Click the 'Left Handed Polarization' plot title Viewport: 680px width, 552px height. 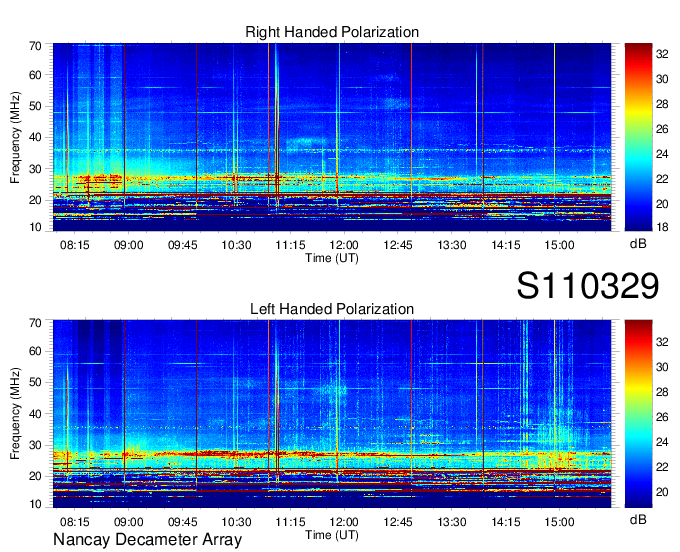tap(332, 309)
